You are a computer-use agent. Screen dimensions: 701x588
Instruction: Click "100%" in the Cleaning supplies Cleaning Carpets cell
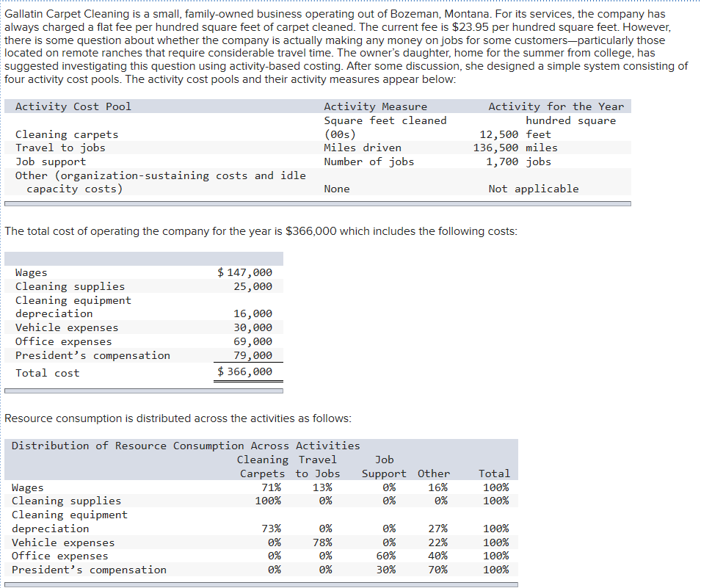tap(268, 501)
